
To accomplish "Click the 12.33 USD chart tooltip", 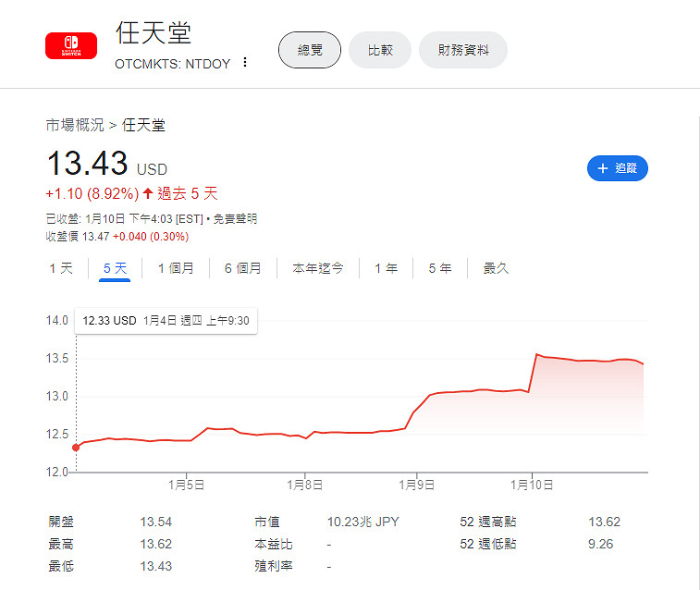I will pos(166,321).
